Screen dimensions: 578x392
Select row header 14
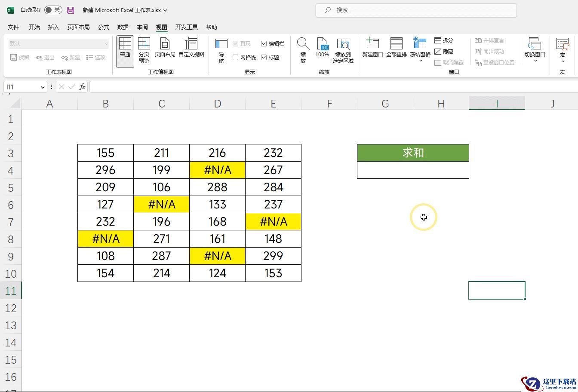(x=11, y=343)
